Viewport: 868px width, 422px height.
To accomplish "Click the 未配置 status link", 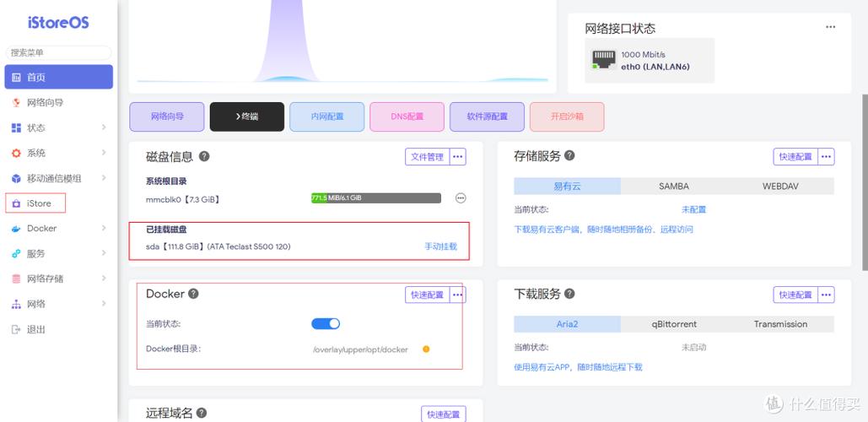I will tap(693, 209).
